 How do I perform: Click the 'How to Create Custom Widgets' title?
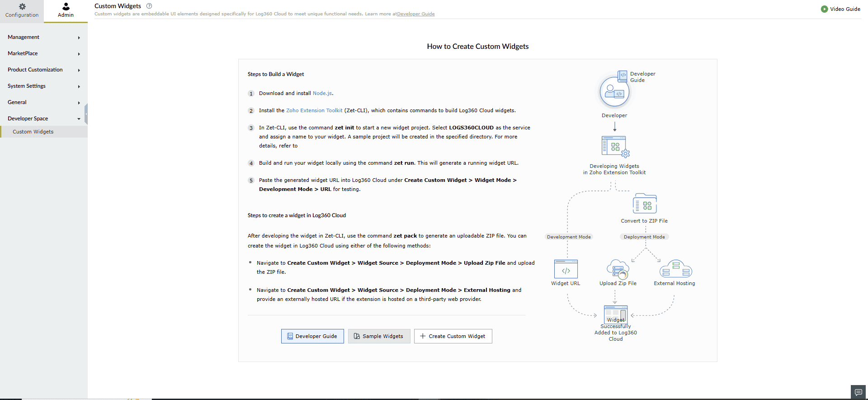pos(478,46)
